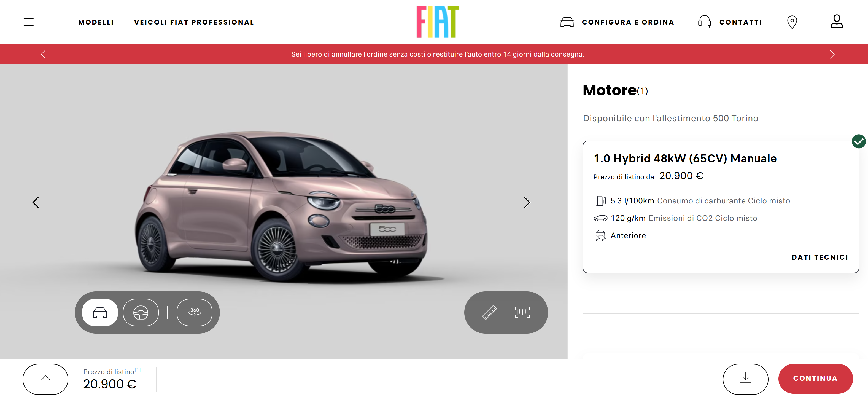Open the Modelli menu

pyautogui.click(x=96, y=22)
